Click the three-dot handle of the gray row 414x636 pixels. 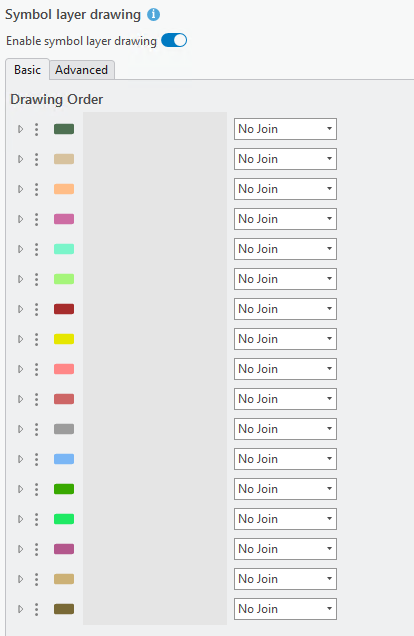pos(36,429)
